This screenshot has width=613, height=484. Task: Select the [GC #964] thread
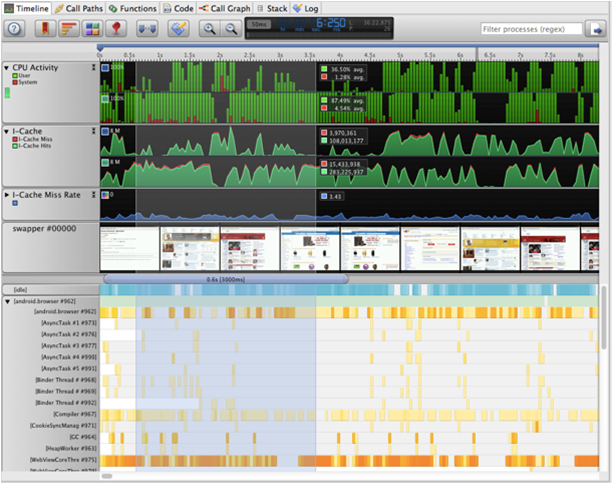[x=83, y=437]
